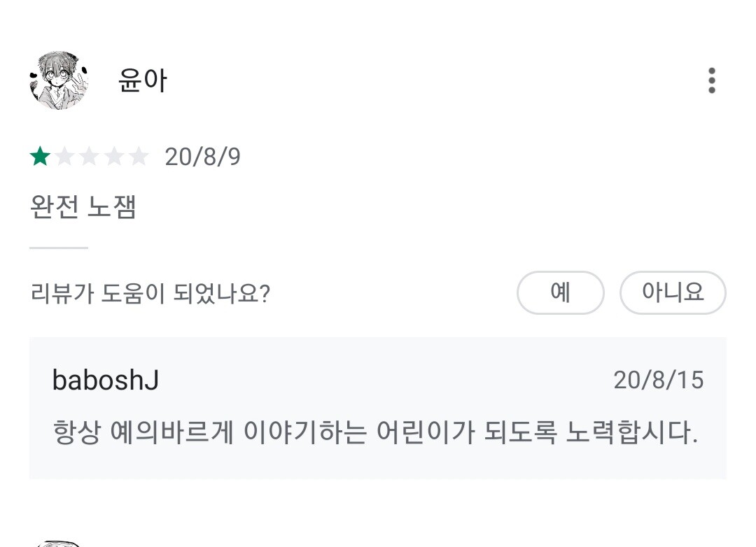Screen dimensions: 756x547
Task: Click the reviewer name 윤아
Action: pyautogui.click(x=143, y=81)
